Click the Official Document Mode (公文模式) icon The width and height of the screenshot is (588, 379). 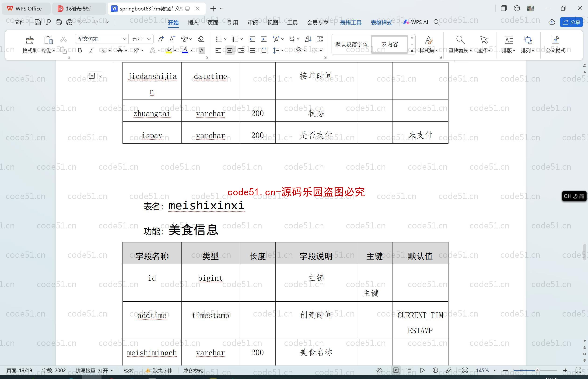coord(556,40)
